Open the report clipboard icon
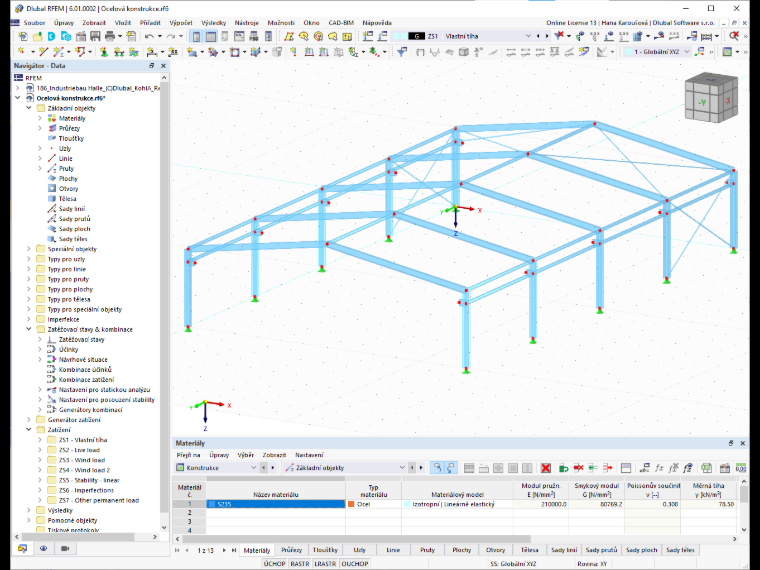 131,36
